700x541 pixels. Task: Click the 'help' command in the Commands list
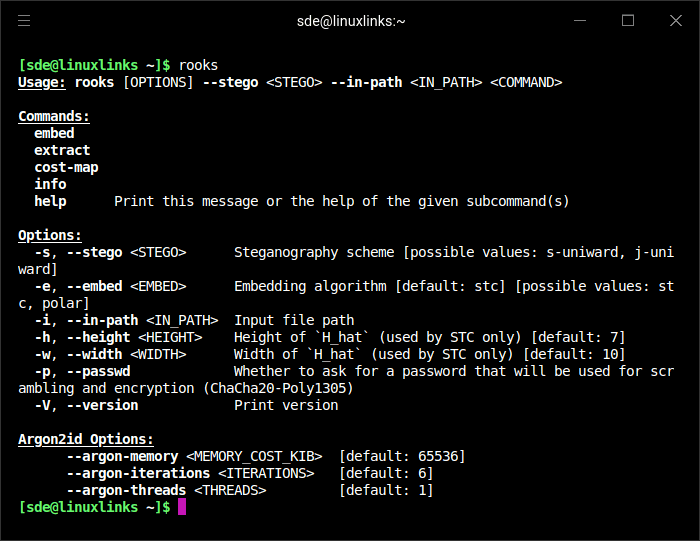click(50, 201)
